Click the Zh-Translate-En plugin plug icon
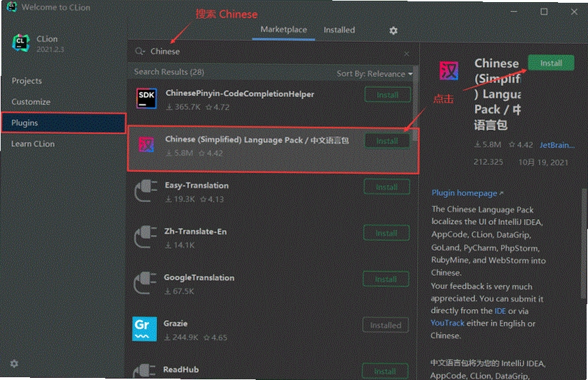Image resolution: width=588 pixels, height=380 pixels. coord(145,237)
